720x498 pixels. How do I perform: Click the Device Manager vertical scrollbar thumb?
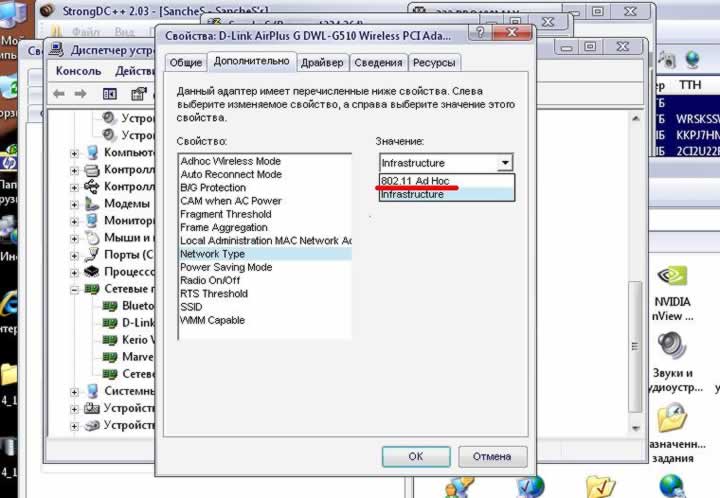point(635,346)
